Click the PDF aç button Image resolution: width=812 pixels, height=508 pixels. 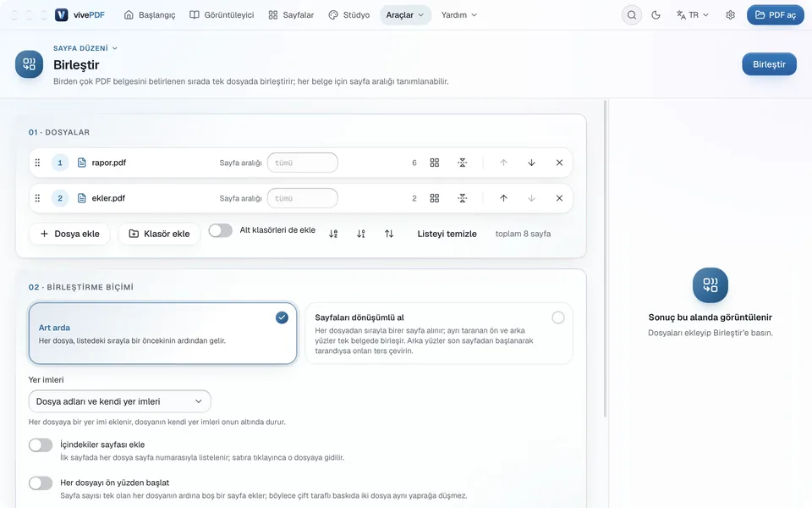click(x=776, y=15)
